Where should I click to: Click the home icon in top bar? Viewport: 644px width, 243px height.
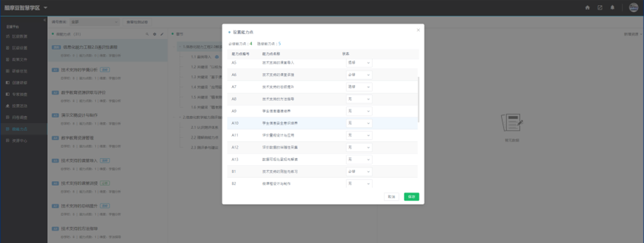587,7
